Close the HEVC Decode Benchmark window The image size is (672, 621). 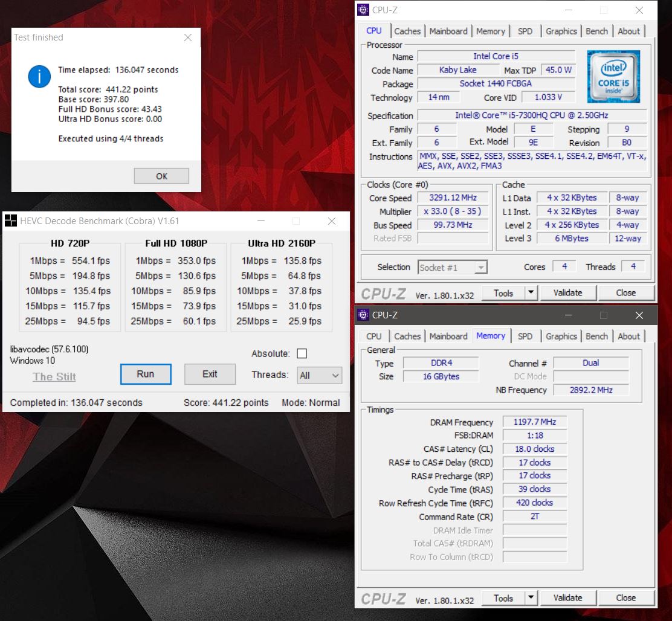coord(331,221)
